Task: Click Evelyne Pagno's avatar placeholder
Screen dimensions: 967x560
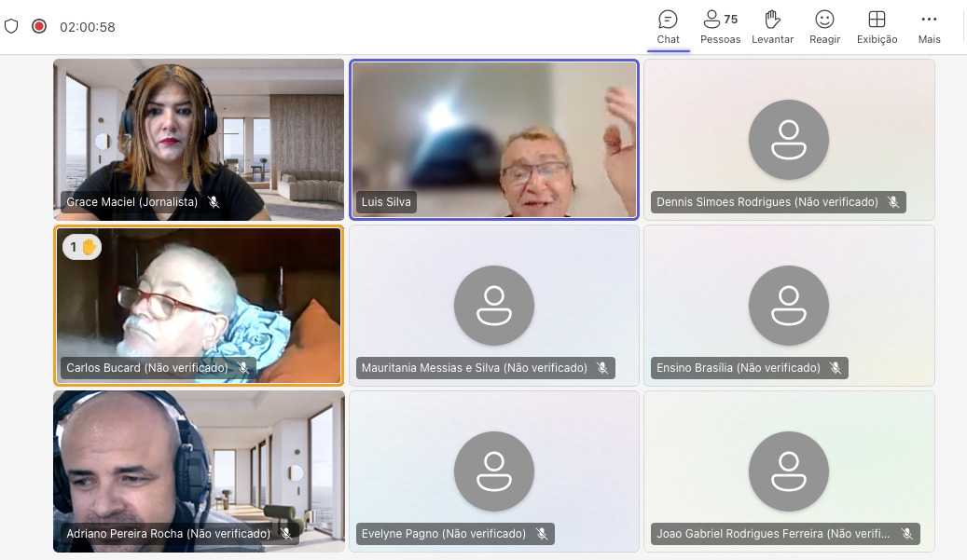Action: point(494,471)
